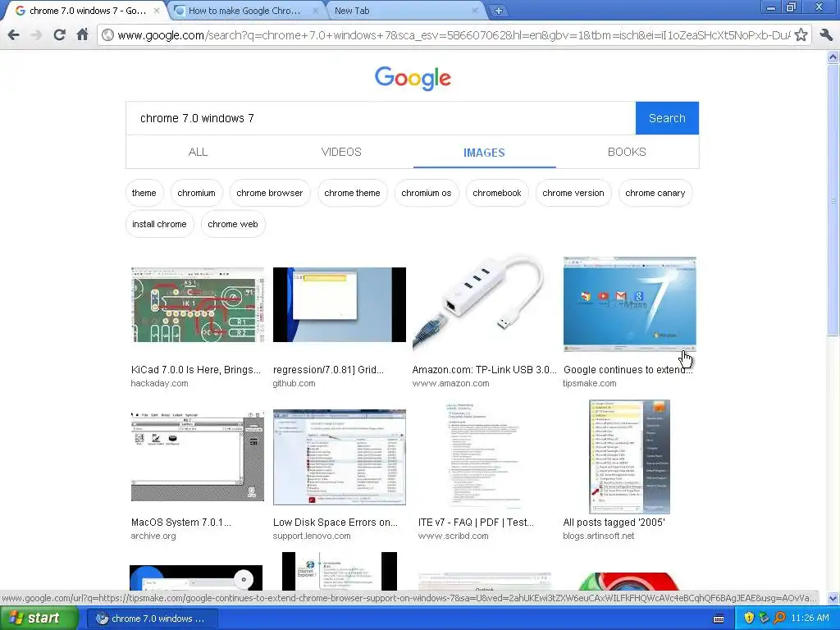Switch to the 'chrome 7.0 windows 7' tab

[x=84, y=11]
